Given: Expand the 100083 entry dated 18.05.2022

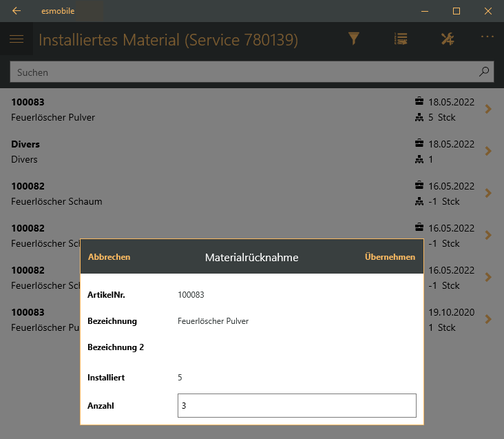Looking at the screenshot, I should (x=488, y=109).
